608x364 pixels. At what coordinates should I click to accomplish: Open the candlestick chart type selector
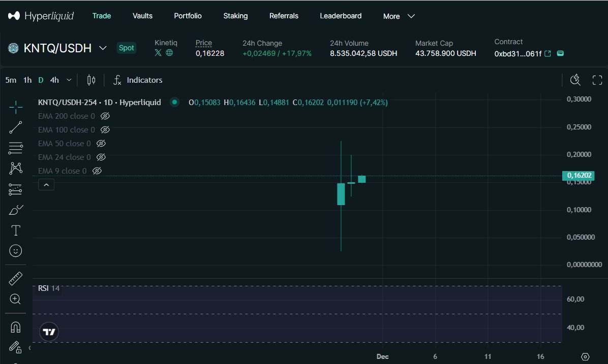[91, 80]
